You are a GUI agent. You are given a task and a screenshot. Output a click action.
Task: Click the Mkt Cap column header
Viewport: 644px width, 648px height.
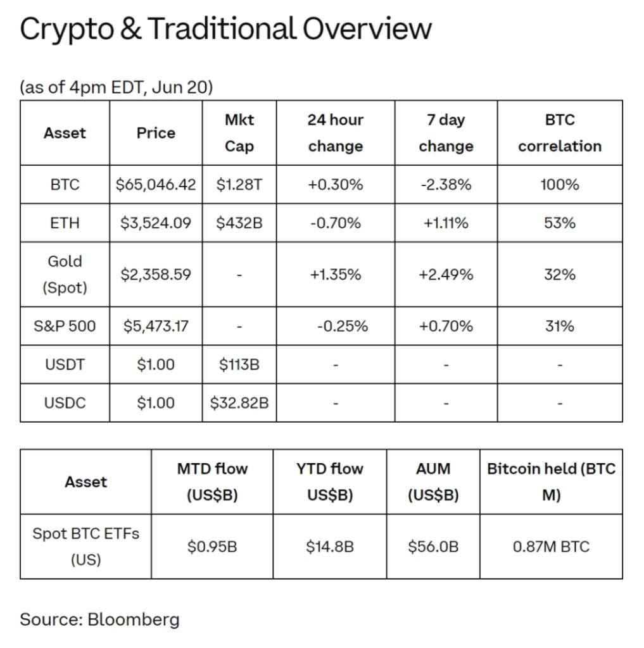[x=239, y=133]
